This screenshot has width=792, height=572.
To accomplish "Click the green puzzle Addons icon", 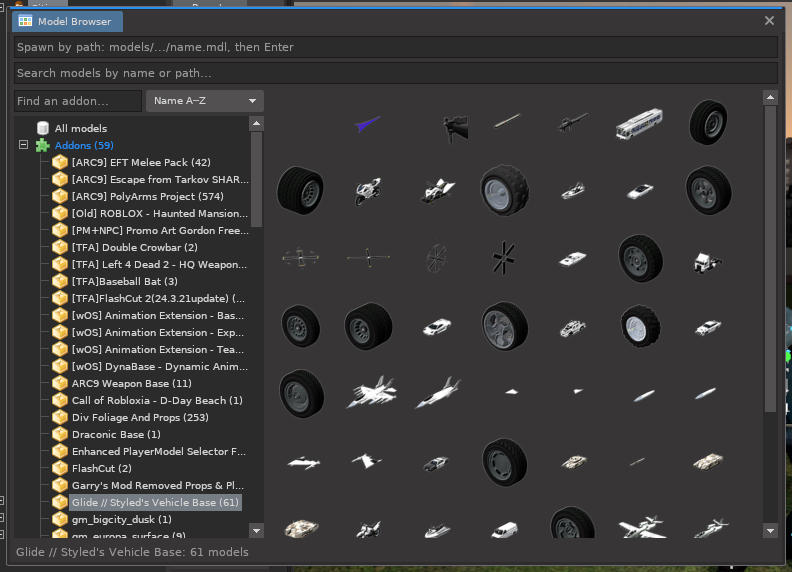I will tap(42, 146).
